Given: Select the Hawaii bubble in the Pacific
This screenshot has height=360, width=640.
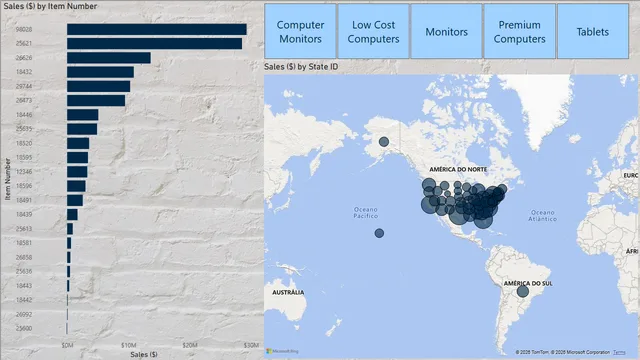Looking at the screenshot, I should click(x=379, y=233).
